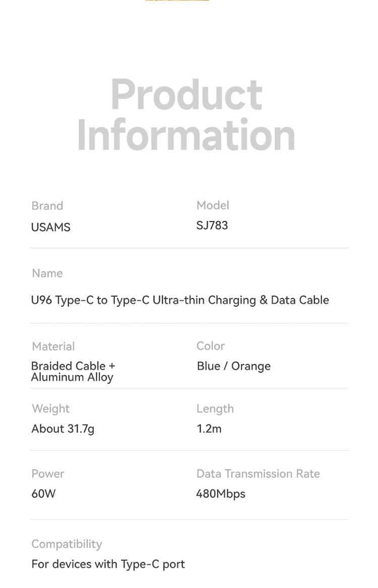Viewport: 378px width, 588px height.
Task: Click the USAMS brand value
Action: coord(50,227)
